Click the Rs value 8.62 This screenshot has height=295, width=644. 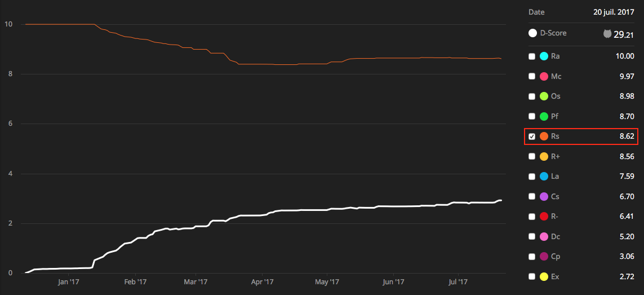(627, 137)
